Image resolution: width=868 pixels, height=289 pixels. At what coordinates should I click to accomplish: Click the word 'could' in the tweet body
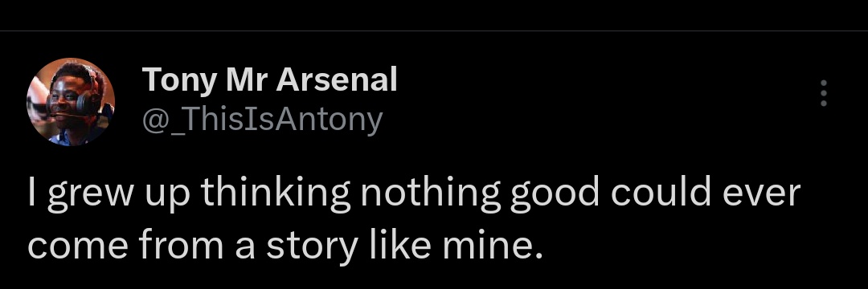click(x=661, y=193)
